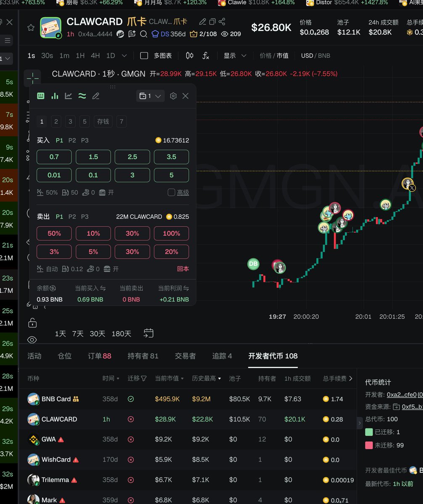Select P3 preset in the 卖出 section

pos(85,217)
